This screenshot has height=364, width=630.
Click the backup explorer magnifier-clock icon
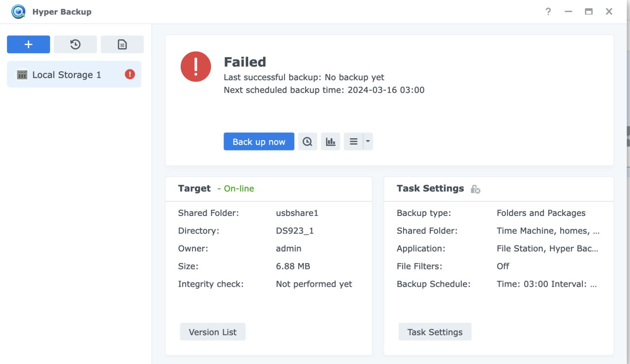[x=308, y=142]
